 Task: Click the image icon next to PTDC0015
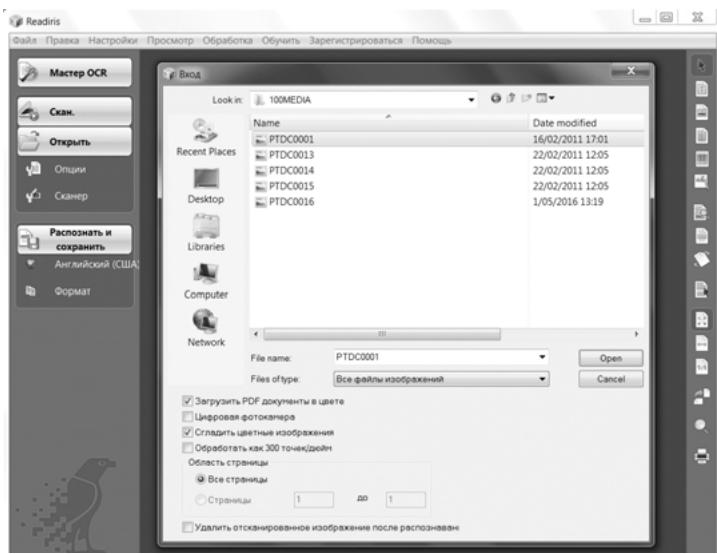260,186
